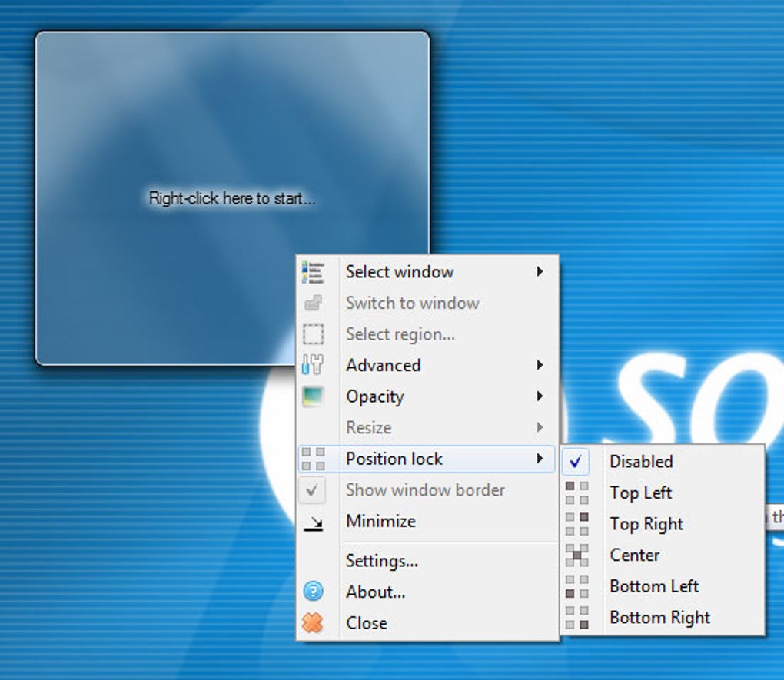Expand the Advanced submenu arrow

click(540, 366)
